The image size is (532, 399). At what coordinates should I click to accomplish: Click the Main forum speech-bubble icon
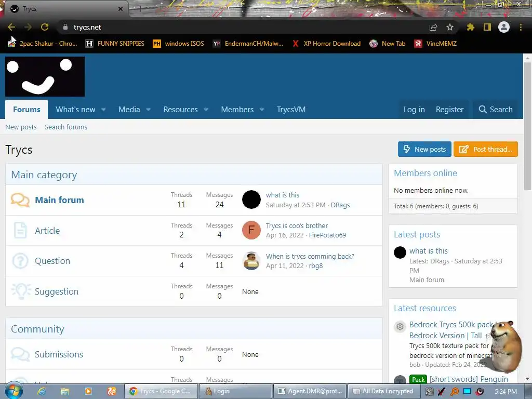click(x=20, y=200)
